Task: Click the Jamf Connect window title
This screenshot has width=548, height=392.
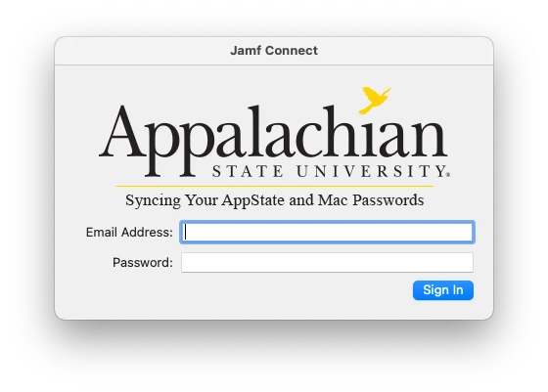Action: (x=274, y=51)
